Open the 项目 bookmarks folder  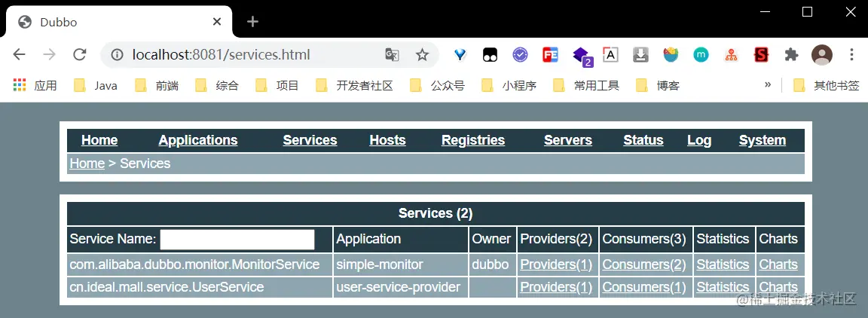click(277, 85)
